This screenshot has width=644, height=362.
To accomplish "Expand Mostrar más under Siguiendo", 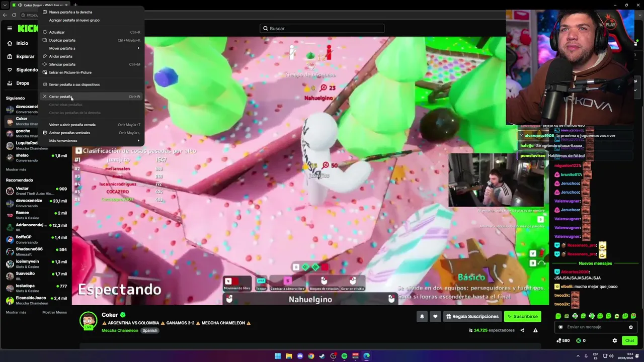I will coord(16,170).
